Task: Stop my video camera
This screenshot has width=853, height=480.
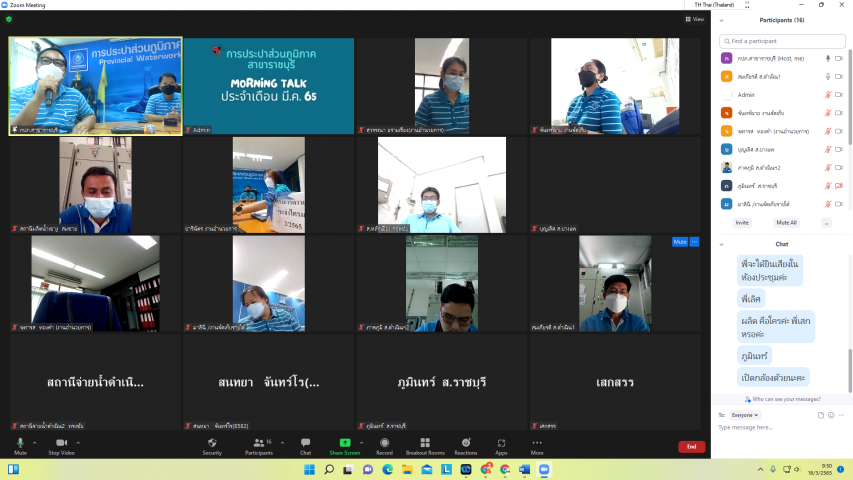Action: pos(61,446)
